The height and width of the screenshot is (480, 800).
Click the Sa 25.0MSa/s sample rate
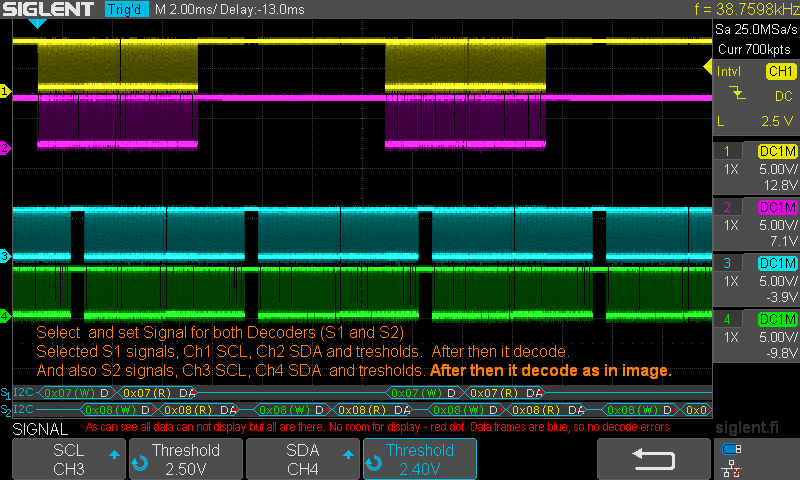[756, 30]
